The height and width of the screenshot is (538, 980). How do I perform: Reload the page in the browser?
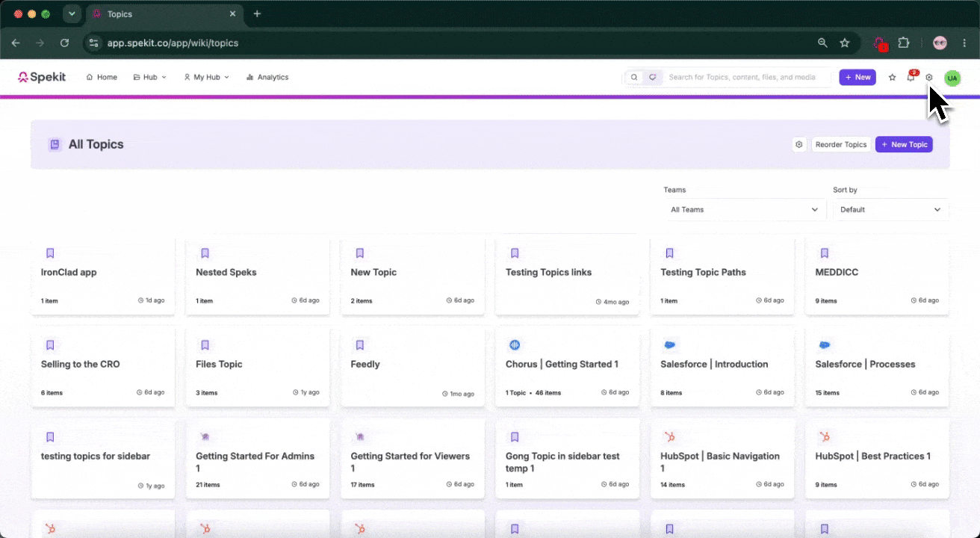(x=64, y=43)
